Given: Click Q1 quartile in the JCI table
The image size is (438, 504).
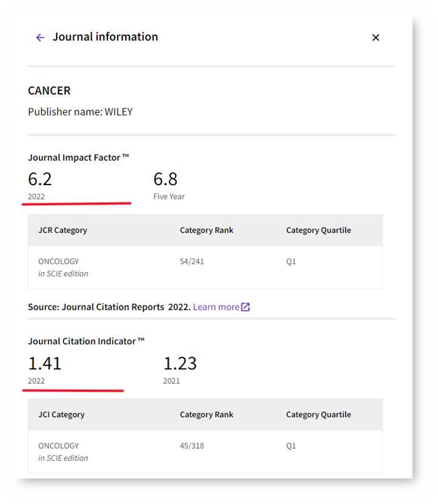Looking at the screenshot, I should [x=291, y=446].
